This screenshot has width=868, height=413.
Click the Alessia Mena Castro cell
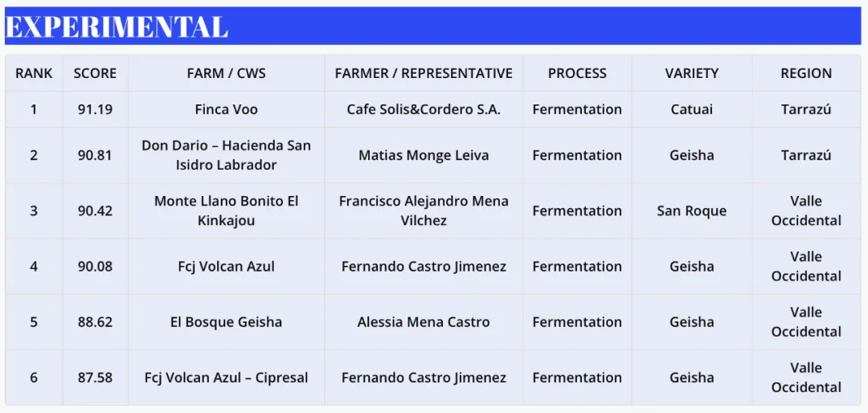coord(424,322)
